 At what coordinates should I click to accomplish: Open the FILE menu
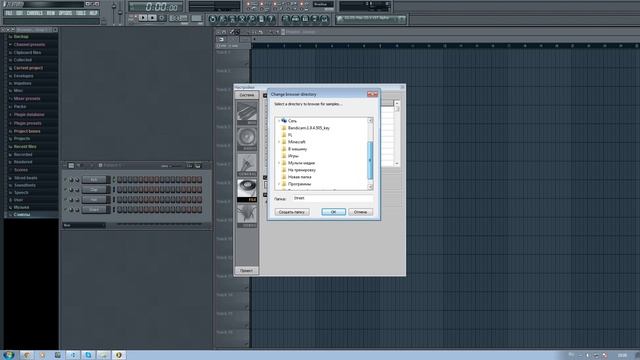click(9, 13)
